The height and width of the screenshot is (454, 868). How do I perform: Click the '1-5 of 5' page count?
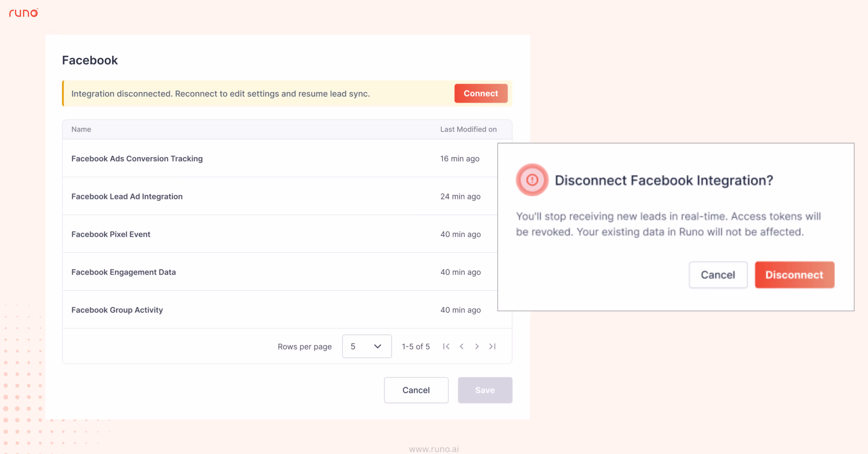click(416, 347)
